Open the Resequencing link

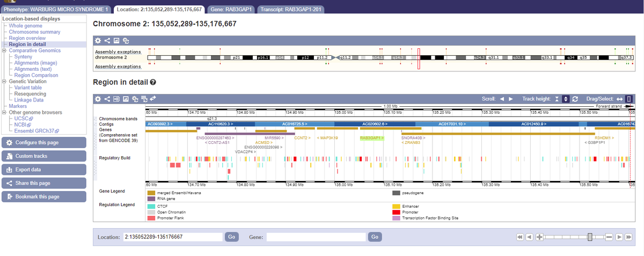coord(30,94)
